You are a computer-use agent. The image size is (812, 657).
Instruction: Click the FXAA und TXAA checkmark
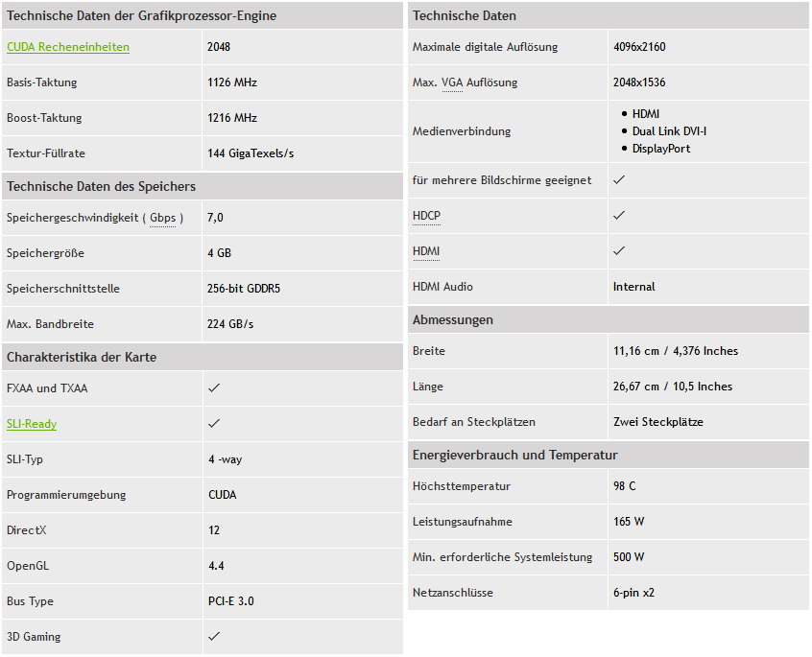pyautogui.click(x=214, y=388)
